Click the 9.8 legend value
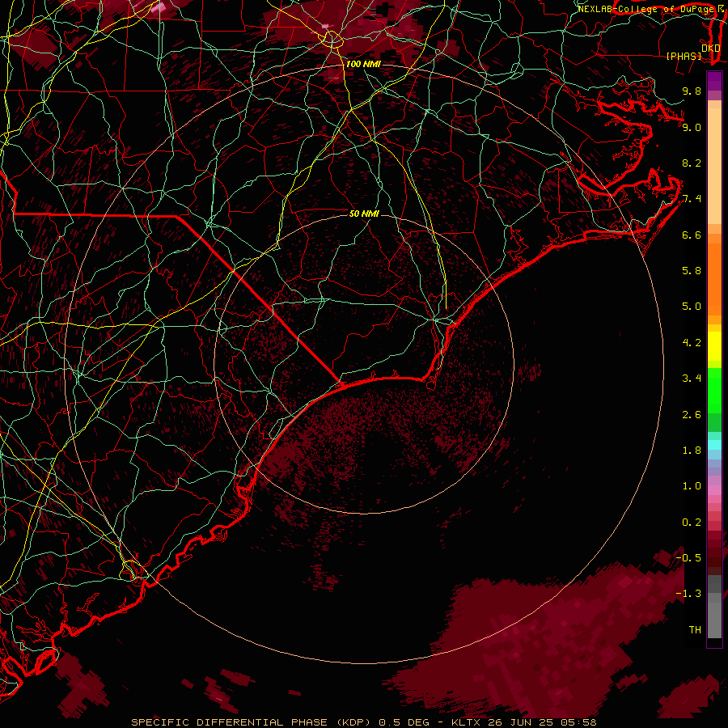 pyautogui.click(x=692, y=91)
